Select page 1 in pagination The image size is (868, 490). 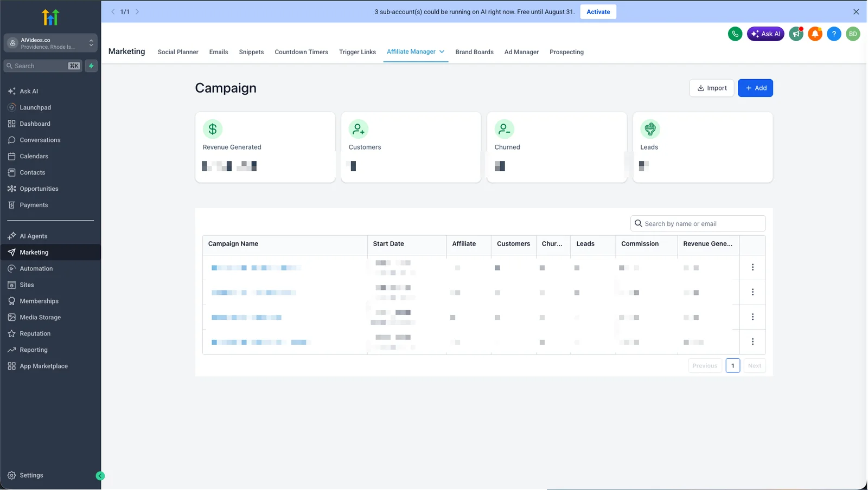(x=733, y=366)
